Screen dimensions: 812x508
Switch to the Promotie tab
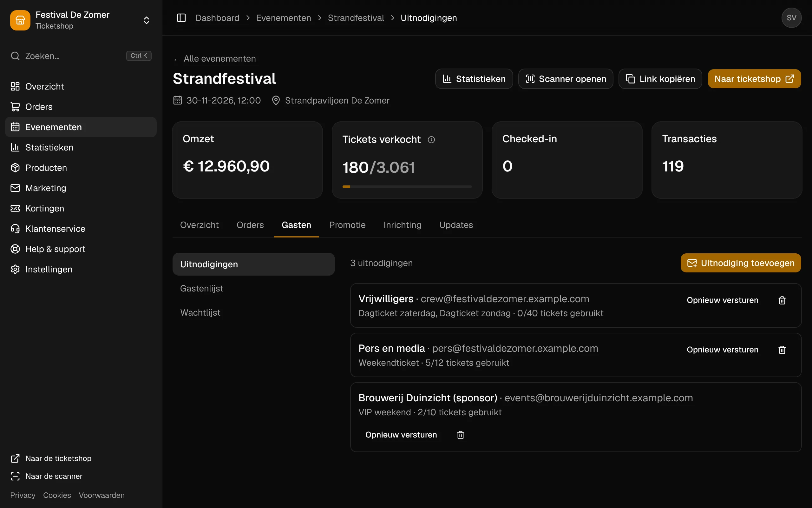click(x=347, y=225)
